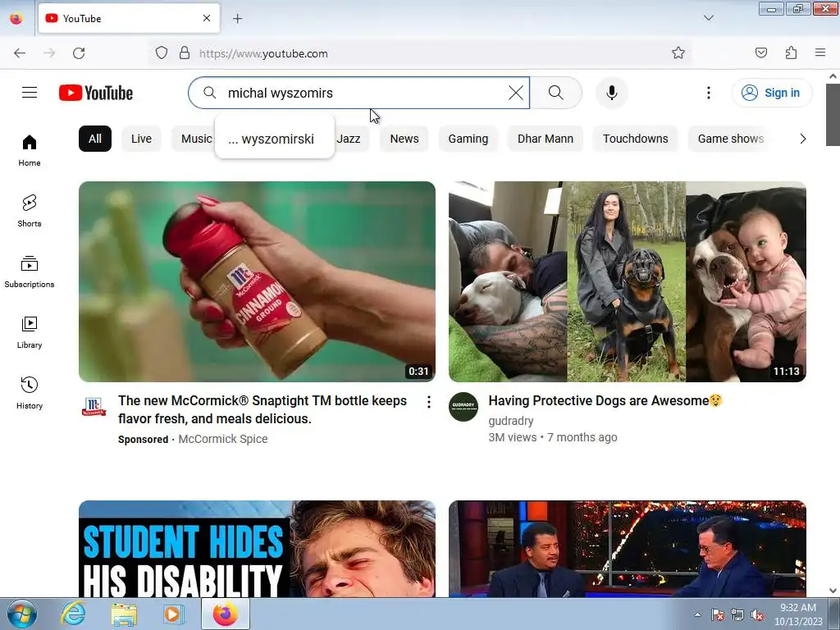Viewport: 840px width, 630px height.
Task: Open the taskbar clock and date
Action: click(798, 614)
